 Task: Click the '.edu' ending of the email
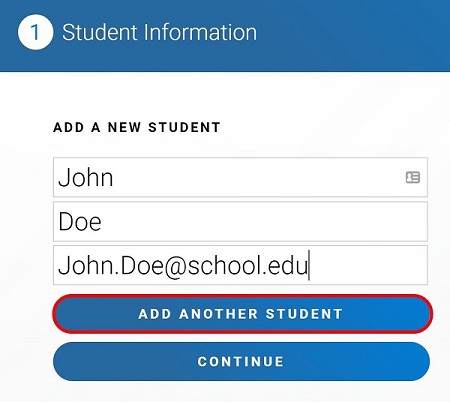[x=285, y=266]
